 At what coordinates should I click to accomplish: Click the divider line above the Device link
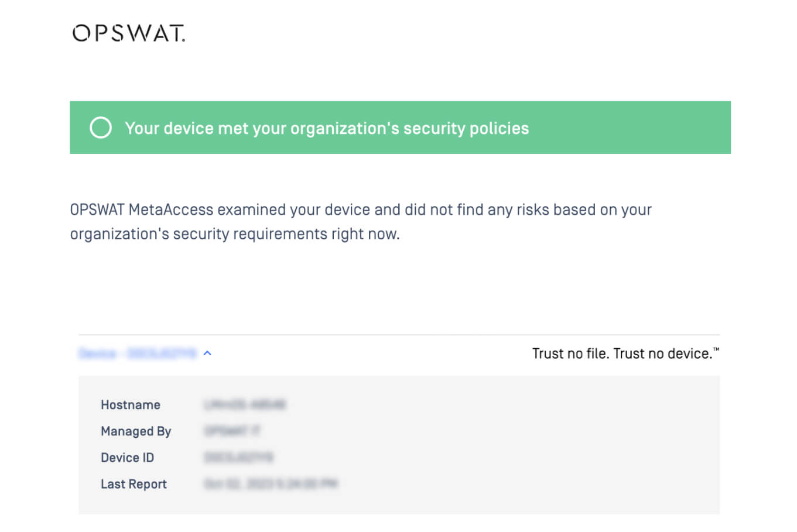pos(398,335)
